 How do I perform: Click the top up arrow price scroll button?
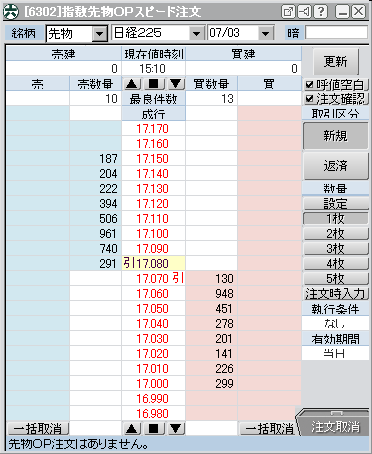pyautogui.click(x=132, y=84)
